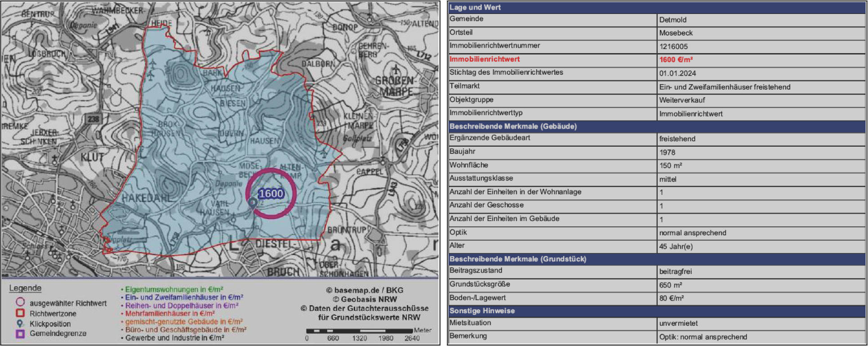Select legend entry 'Büro- und Geschäftsgebäude in €/m²'
868x346 pixels.
tap(186, 330)
